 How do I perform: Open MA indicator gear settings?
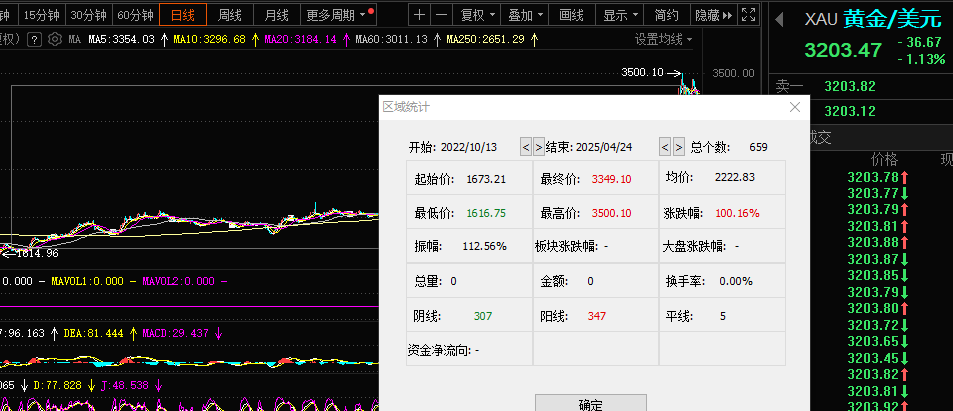click(x=54, y=40)
